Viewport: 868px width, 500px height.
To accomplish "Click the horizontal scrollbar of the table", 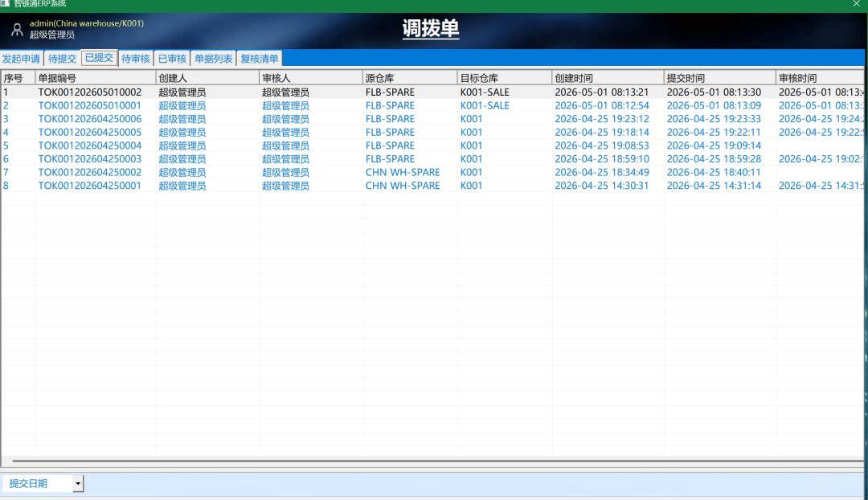I will 437,461.
